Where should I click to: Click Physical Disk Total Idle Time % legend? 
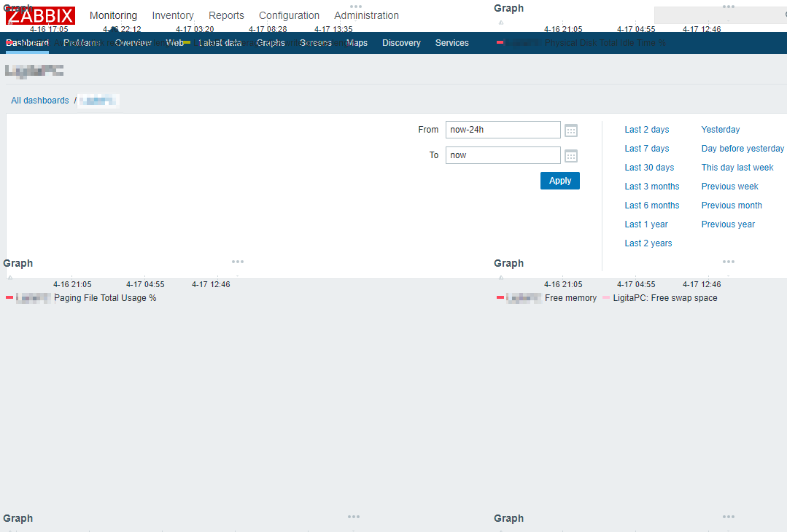[x=605, y=43]
